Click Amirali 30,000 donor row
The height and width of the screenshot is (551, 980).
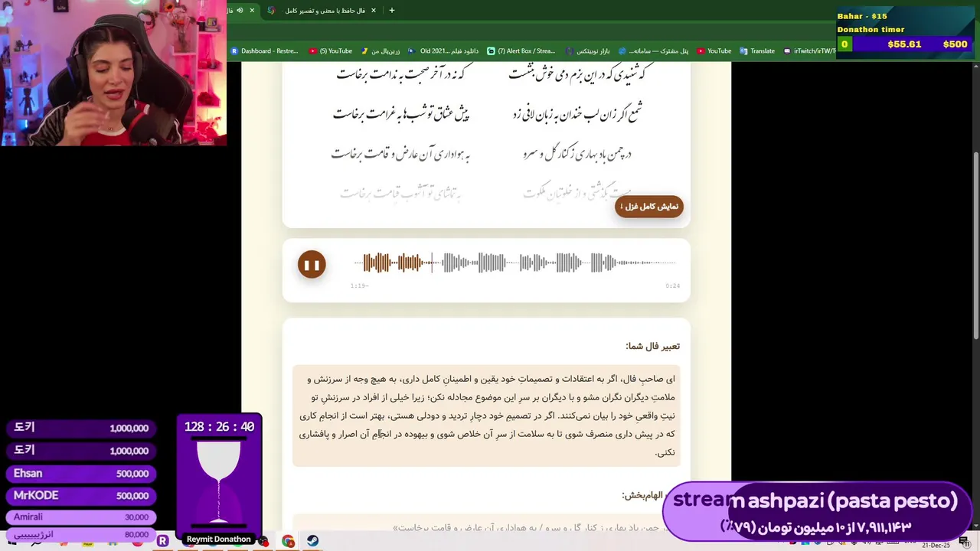[x=80, y=517]
